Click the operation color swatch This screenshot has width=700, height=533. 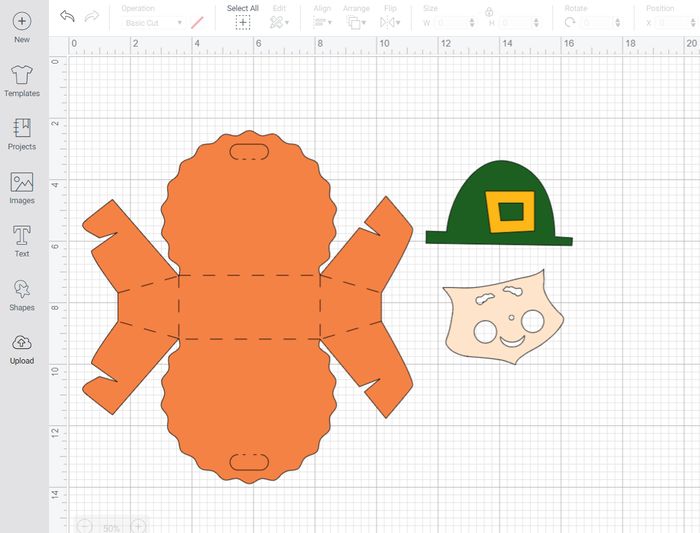tap(197, 22)
